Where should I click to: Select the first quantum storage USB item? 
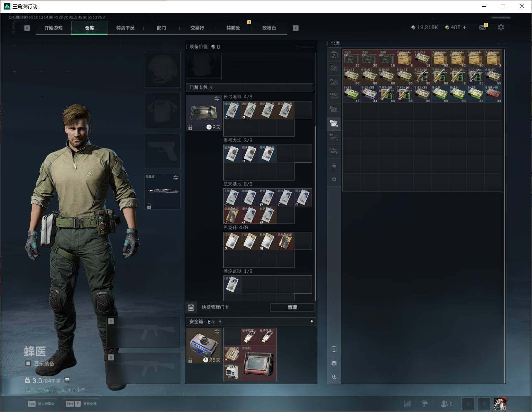click(x=250, y=336)
